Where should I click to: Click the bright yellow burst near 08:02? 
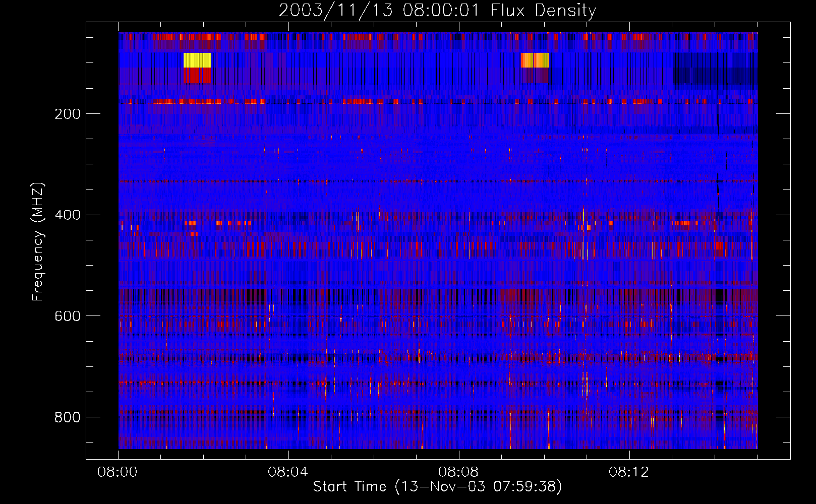(x=197, y=60)
